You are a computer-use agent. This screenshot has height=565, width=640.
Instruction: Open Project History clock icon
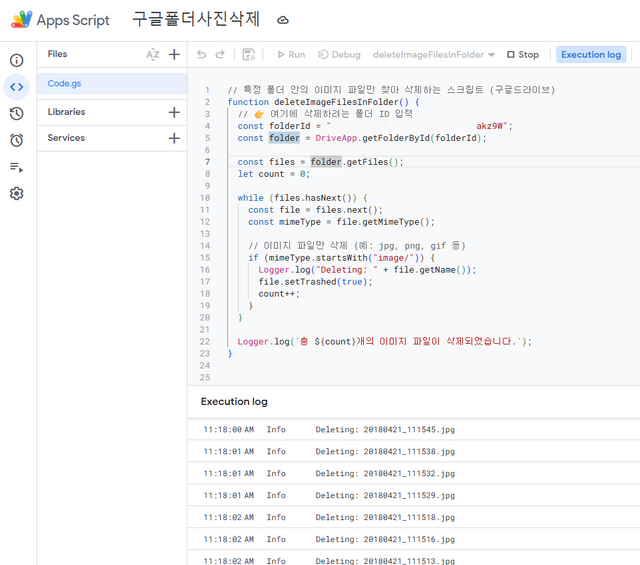click(x=16, y=113)
